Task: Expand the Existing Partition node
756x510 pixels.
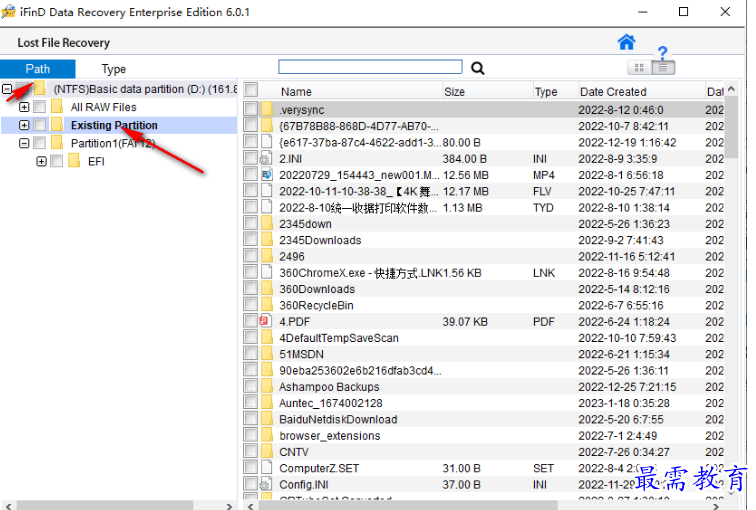Action: point(24,125)
